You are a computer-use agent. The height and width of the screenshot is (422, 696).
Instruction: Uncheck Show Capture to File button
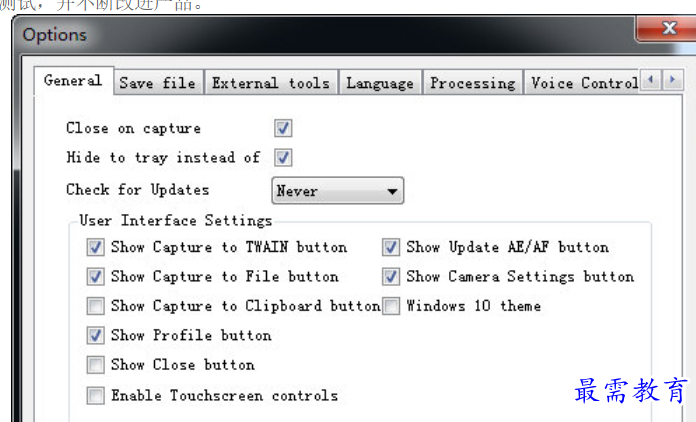pyautogui.click(x=95, y=276)
